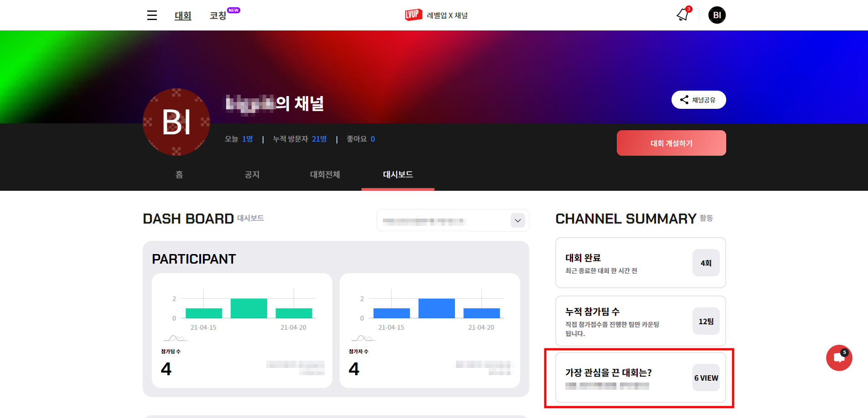
Task: Open 가장 관심을 끈 대회는 card
Action: 641,377
